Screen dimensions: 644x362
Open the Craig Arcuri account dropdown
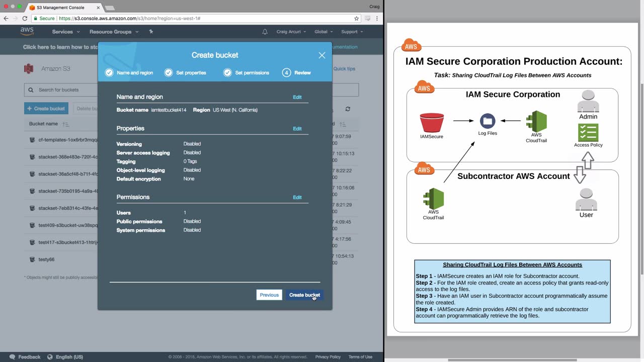pyautogui.click(x=291, y=32)
